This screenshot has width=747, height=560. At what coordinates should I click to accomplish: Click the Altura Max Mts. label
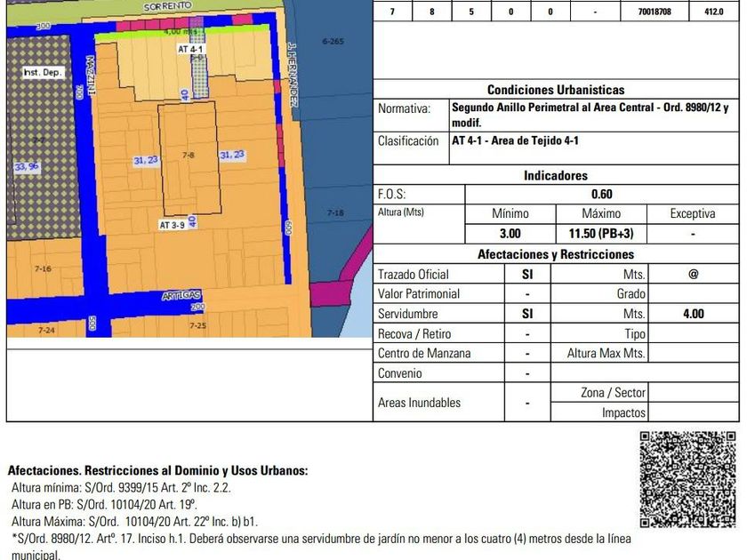pyautogui.click(x=606, y=354)
